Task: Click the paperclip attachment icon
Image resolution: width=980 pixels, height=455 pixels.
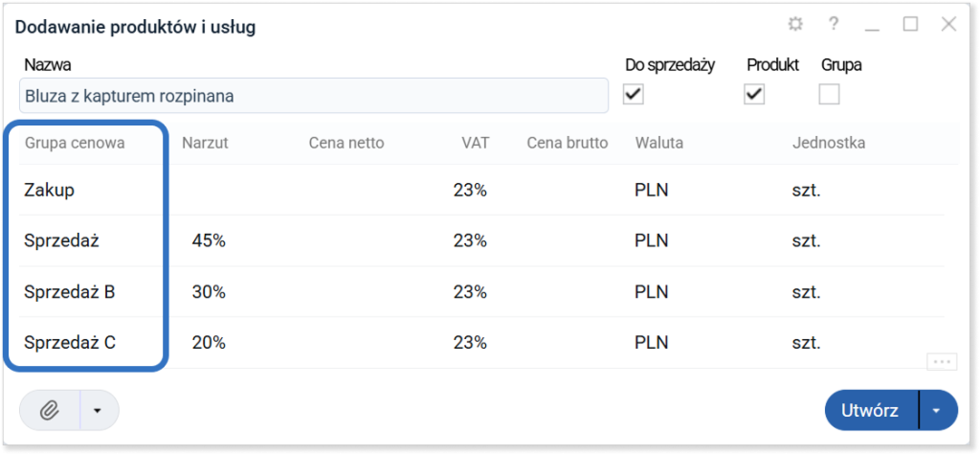Action: coord(50,411)
